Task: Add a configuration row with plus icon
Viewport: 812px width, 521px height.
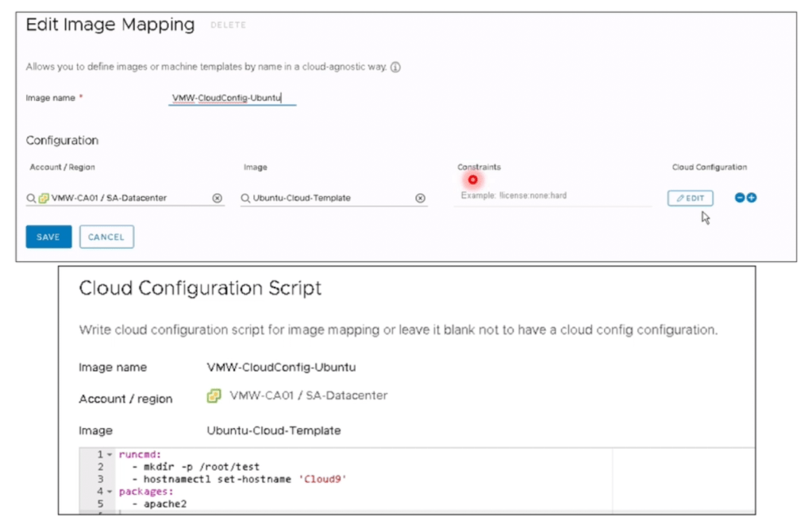Action: [x=752, y=198]
